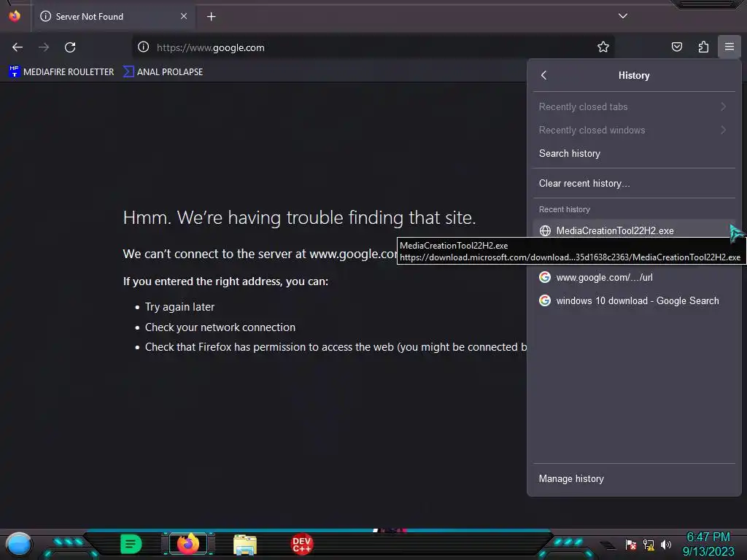The height and width of the screenshot is (560, 747).
Task: Open MEDIAFIRE ROULETTER bookmark
Action: (61, 72)
